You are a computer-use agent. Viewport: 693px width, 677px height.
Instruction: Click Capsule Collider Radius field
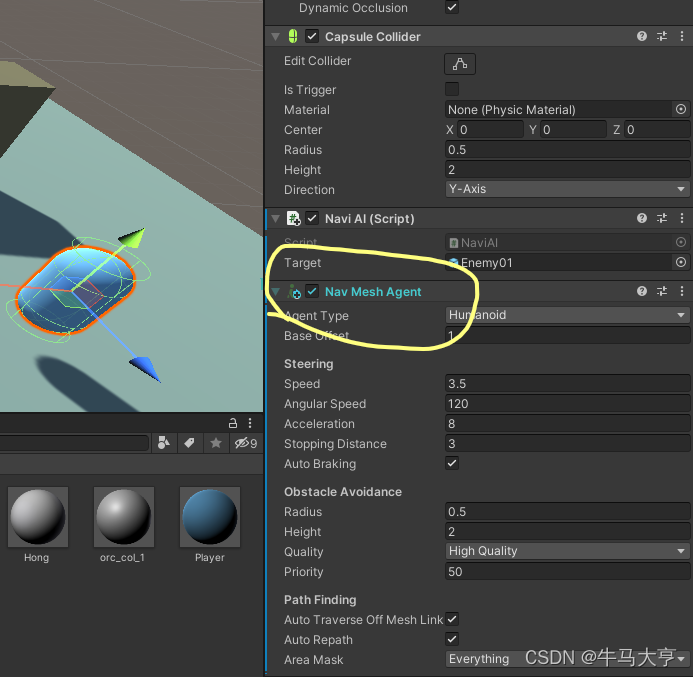pos(567,149)
